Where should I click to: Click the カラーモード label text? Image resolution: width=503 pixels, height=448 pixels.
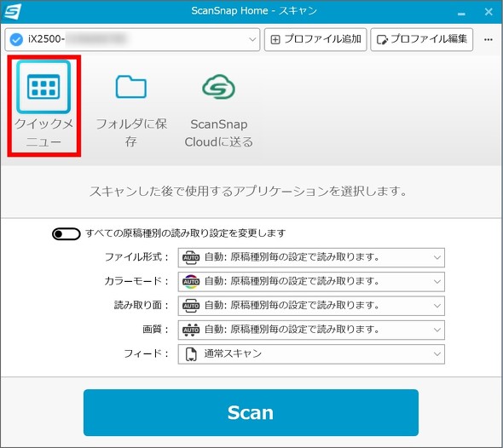coord(136,281)
